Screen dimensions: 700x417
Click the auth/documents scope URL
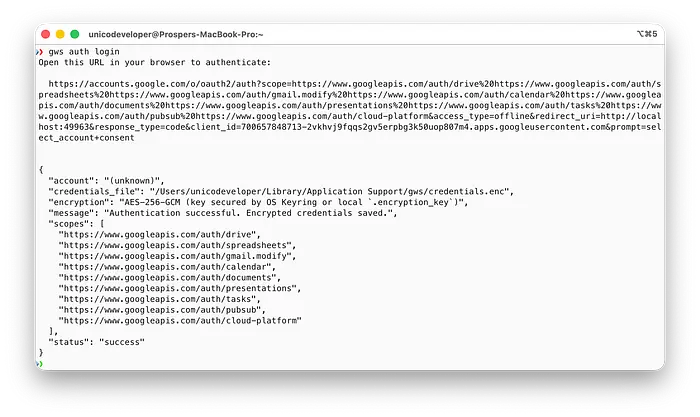[167, 277]
